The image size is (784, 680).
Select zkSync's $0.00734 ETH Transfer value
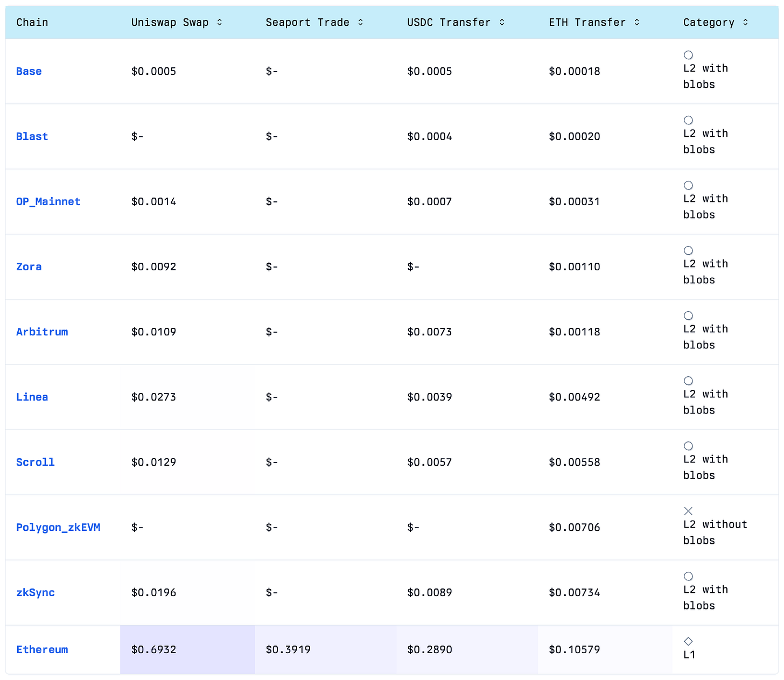pyautogui.click(x=575, y=592)
